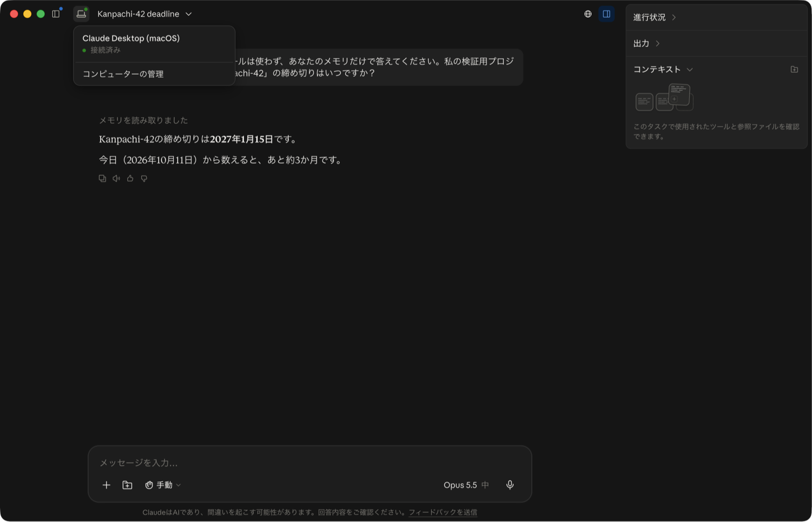Open フィードバックを送信 link
Image resolution: width=812 pixels, height=522 pixels.
[443, 512]
